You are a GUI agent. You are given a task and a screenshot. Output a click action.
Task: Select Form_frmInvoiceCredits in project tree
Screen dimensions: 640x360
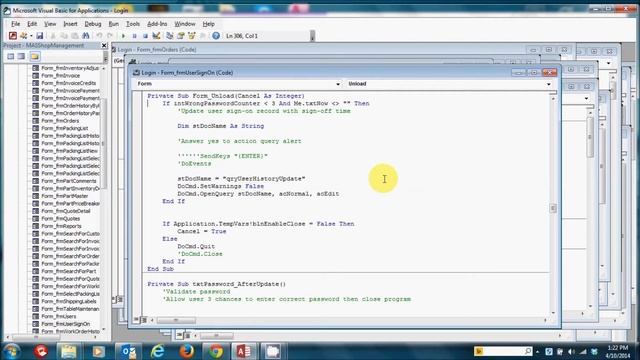point(69,83)
